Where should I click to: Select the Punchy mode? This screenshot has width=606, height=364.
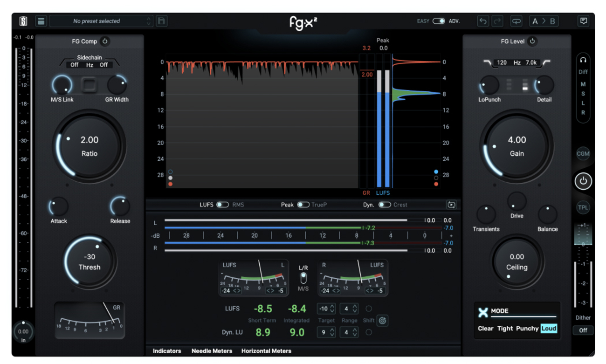tap(527, 328)
